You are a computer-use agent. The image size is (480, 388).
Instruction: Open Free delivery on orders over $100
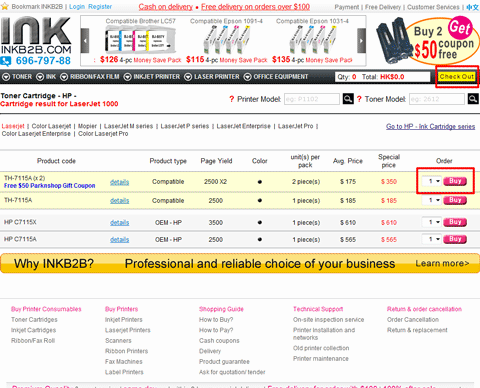255,7
